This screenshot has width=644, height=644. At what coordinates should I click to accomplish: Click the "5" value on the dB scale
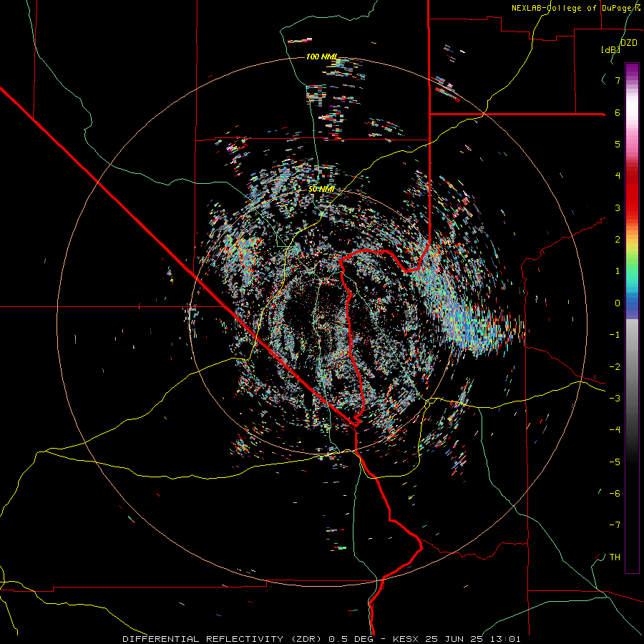[x=617, y=144]
